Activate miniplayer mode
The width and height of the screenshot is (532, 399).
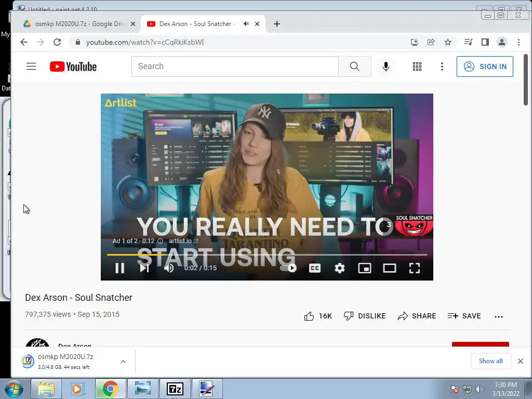tap(364, 268)
